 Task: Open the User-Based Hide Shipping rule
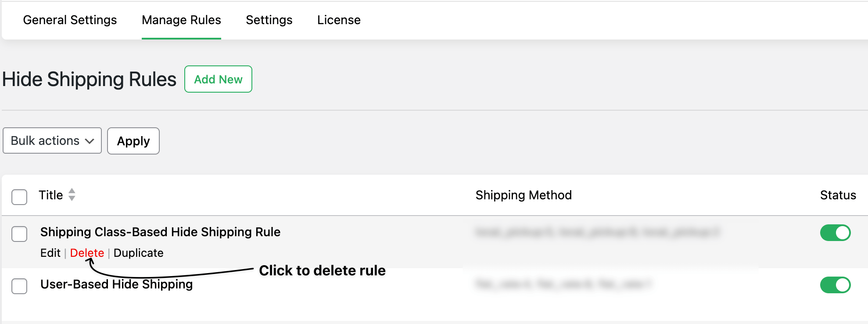(x=116, y=284)
